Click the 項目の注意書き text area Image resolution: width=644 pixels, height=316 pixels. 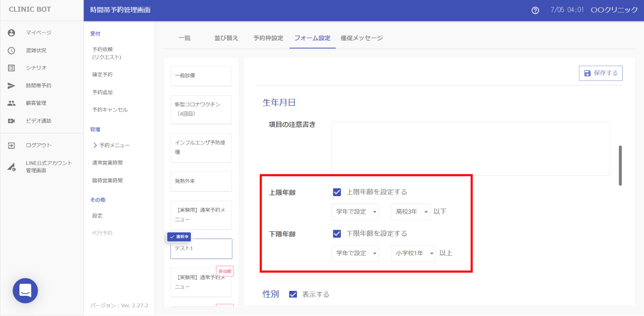coord(470,148)
